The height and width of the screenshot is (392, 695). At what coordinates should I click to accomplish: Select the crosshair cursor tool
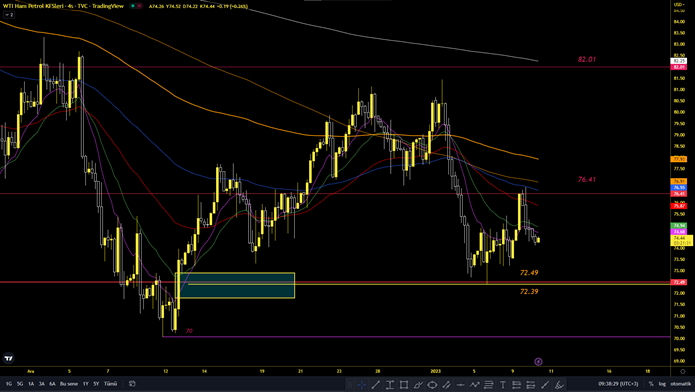pos(362,384)
